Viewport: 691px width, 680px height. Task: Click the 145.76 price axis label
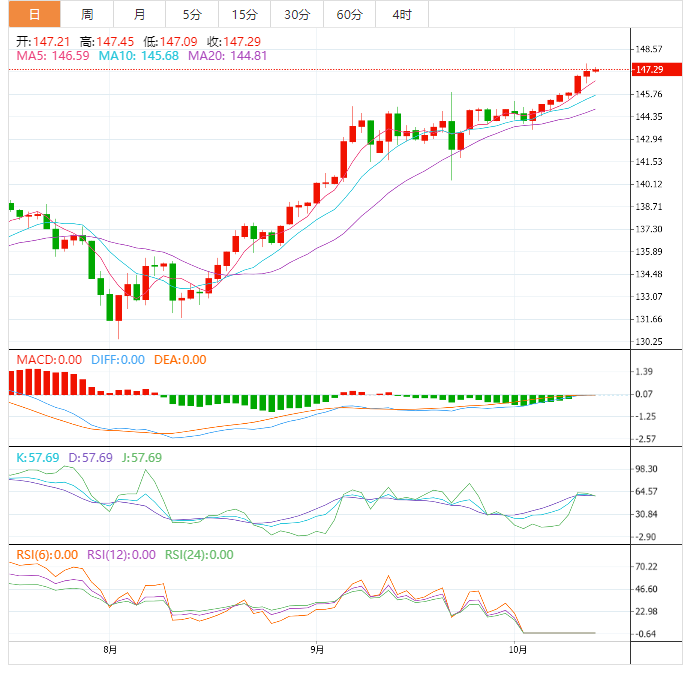point(649,94)
